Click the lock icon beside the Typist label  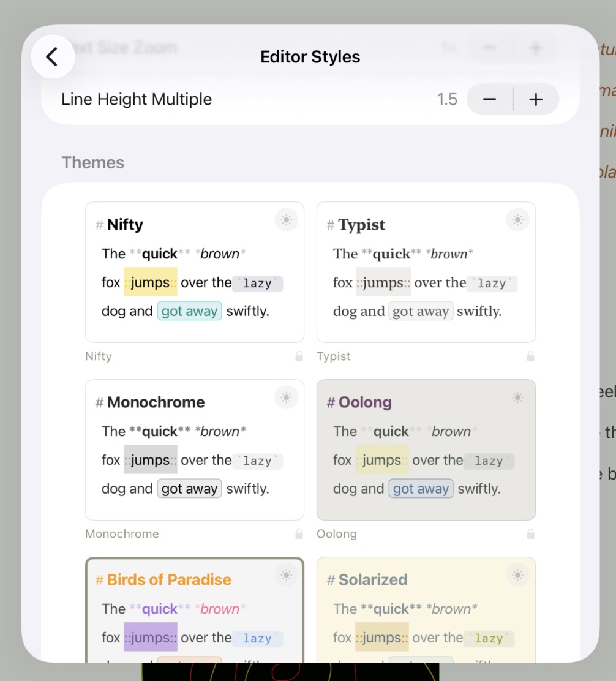(530, 356)
